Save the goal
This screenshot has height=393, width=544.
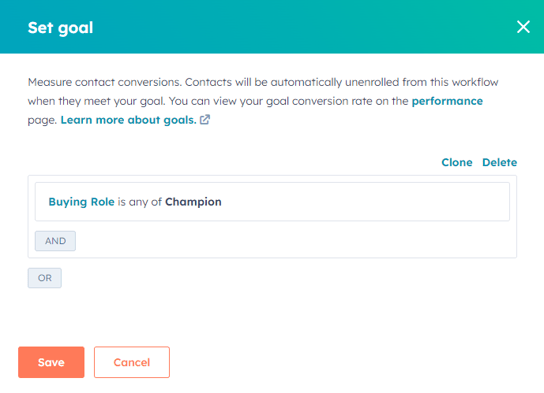tap(51, 362)
